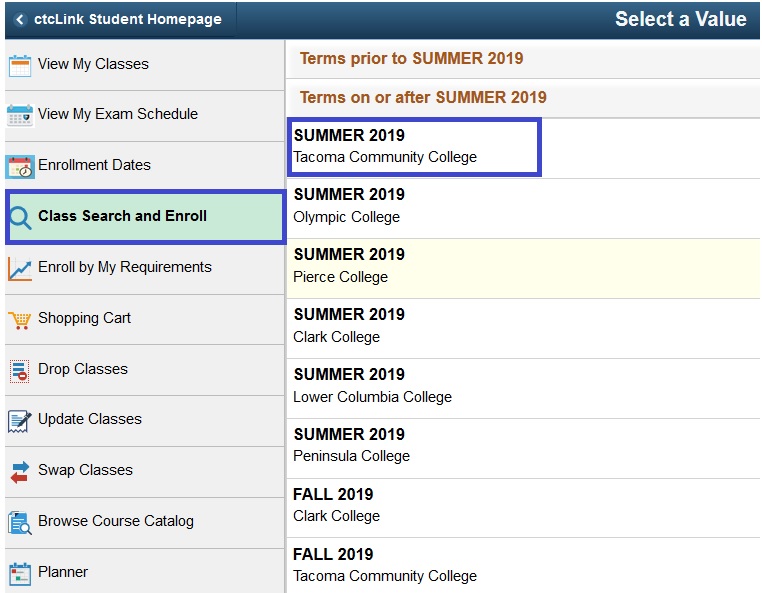
Task: Select Summer 2019 Peninsula College
Action: click(x=523, y=448)
